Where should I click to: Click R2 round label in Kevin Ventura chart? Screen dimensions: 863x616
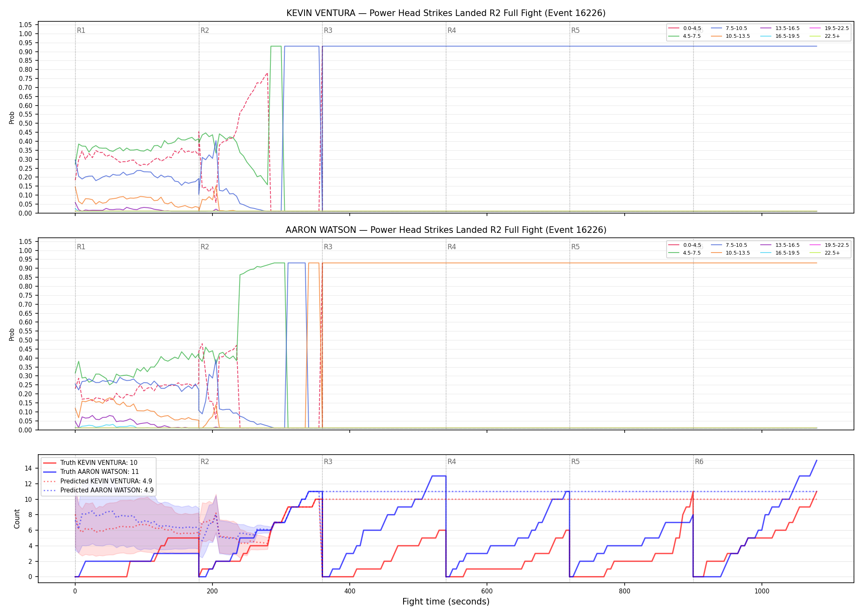[205, 30]
